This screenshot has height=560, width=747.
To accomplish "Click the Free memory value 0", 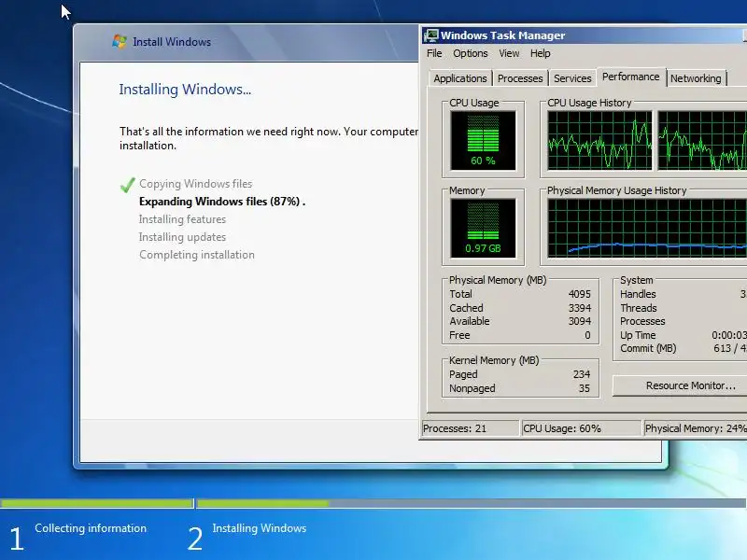I will pos(587,335).
